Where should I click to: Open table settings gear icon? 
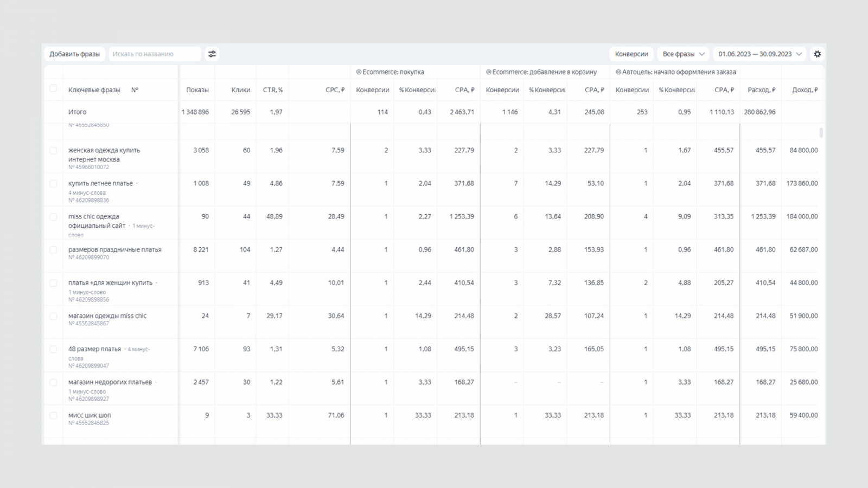817,54
